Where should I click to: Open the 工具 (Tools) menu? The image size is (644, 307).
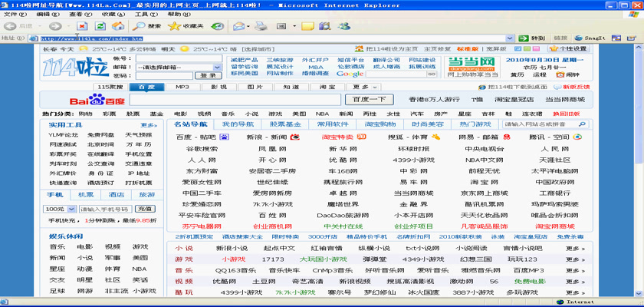pos(146,14)
